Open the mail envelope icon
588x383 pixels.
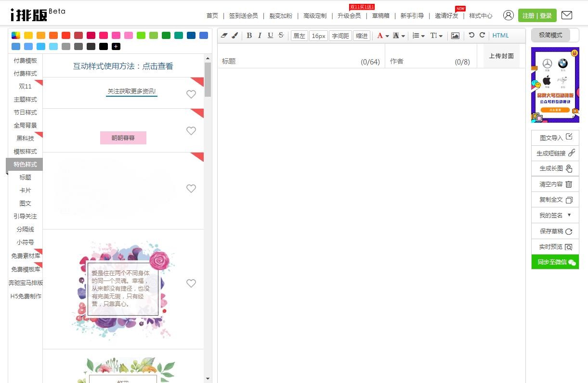[567, 15]
